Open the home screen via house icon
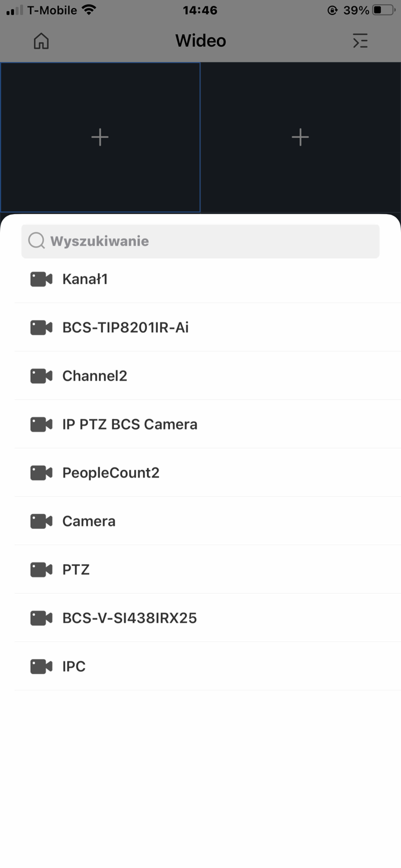This screenshot has width=401, height=868. pyautogui.click(x=41, y=41)
